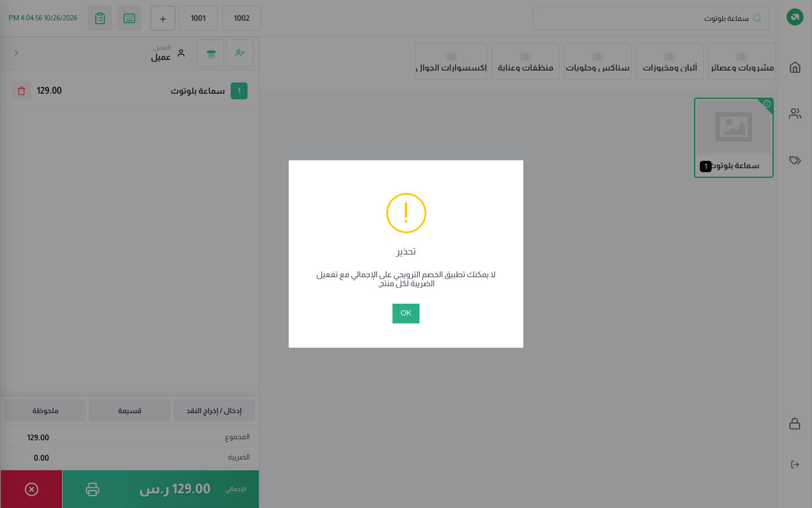Click the date and time display
This screenshot has height=508, width=812.
[x=43, y=18]
